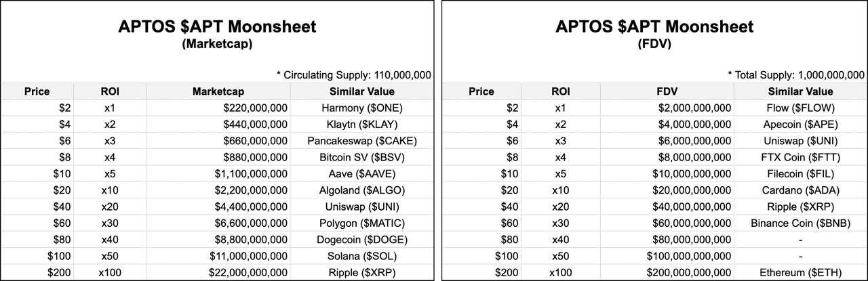
Task: Click the APTOS $APT Moonsheet (Marketcap) title
Action: pyautogui.click(x=218, y=34)
